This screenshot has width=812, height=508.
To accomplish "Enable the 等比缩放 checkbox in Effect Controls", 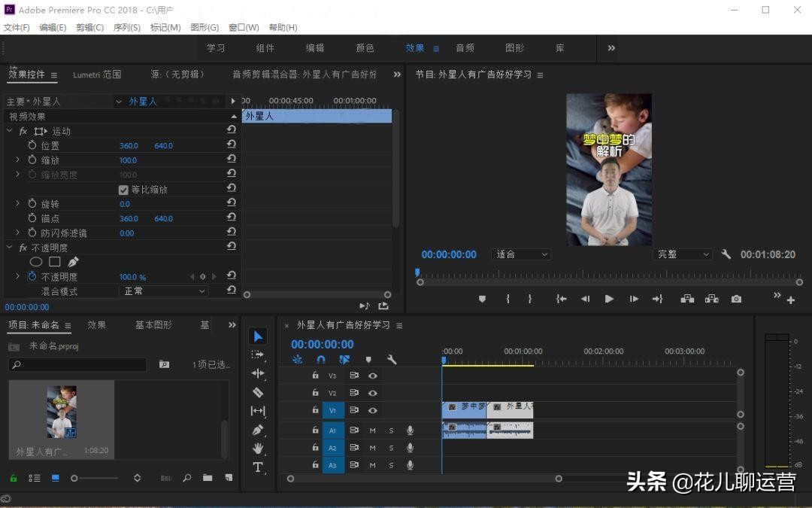I will tap(124, 189).
